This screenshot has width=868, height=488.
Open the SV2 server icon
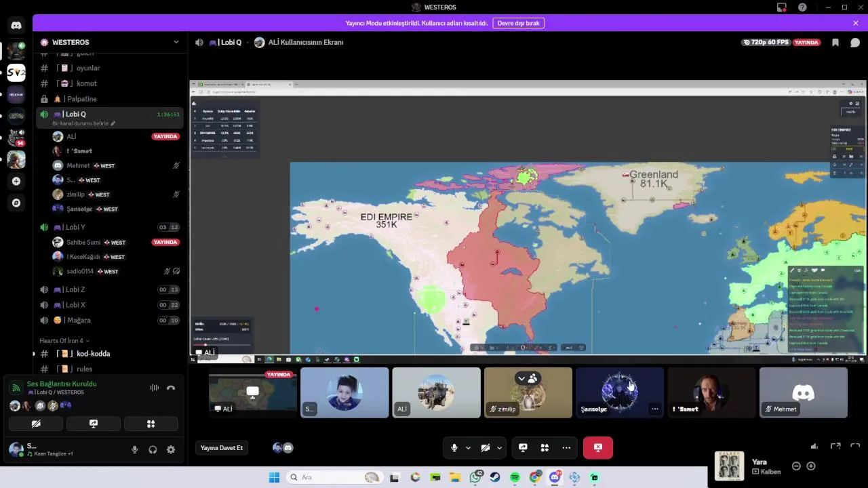[x=16, y=73]
